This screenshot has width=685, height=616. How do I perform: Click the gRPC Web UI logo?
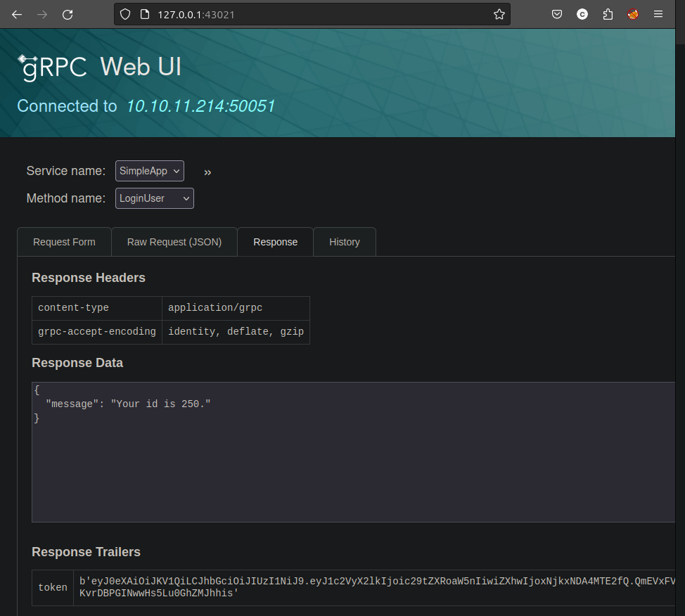[x=99, y=67]
